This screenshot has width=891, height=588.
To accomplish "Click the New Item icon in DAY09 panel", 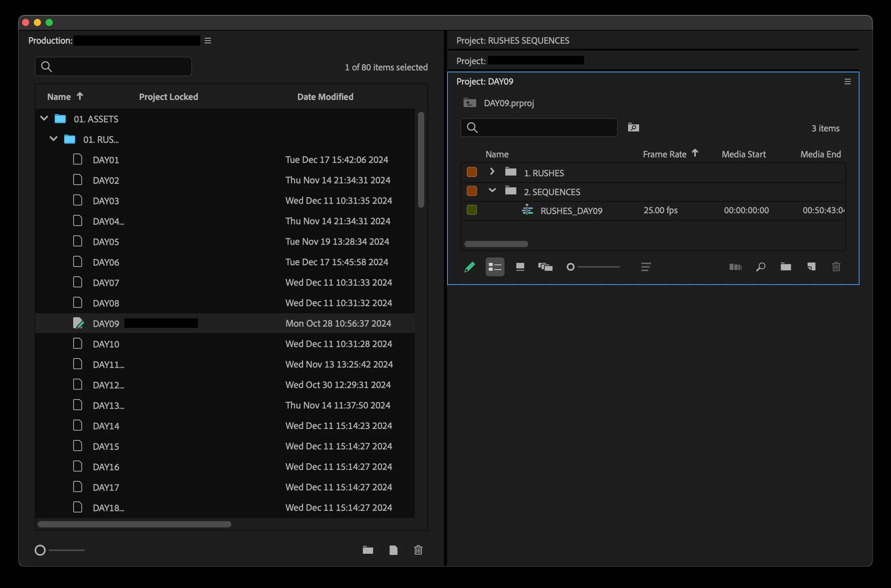I will [811, 267].
